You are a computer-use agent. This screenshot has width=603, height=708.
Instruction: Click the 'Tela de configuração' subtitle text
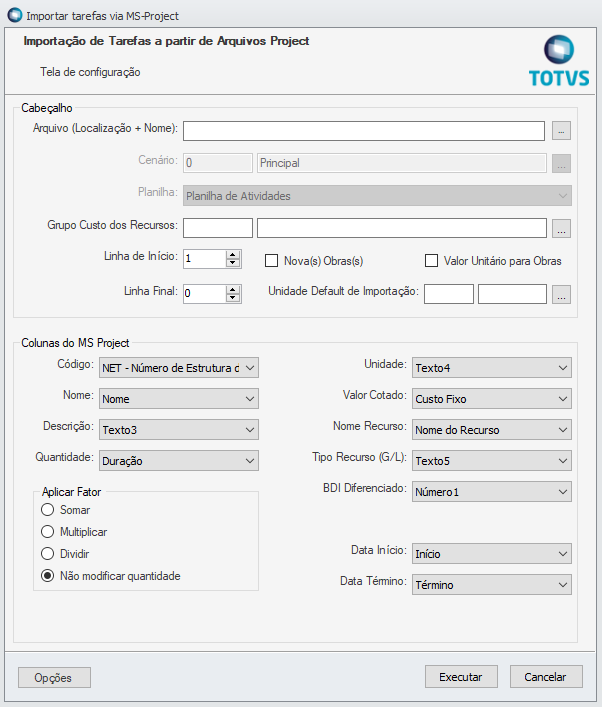pos(90,72)
